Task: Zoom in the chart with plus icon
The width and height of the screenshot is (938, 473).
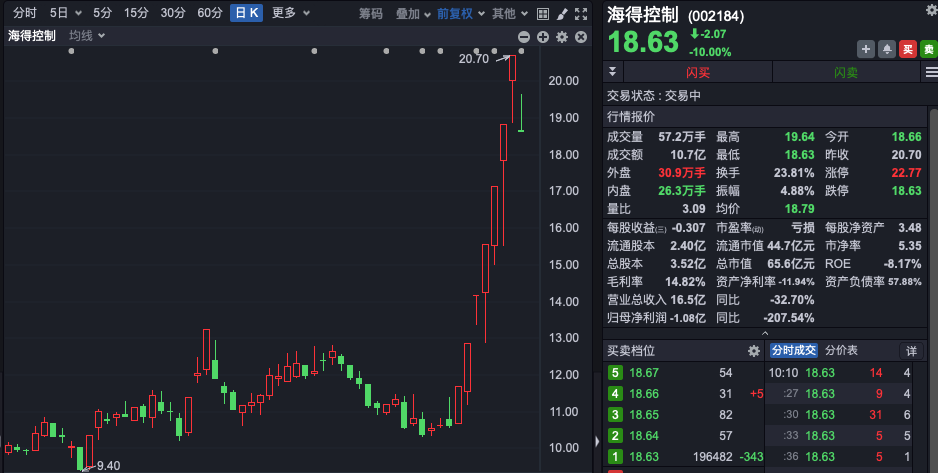Action: [x=543, y=37]
